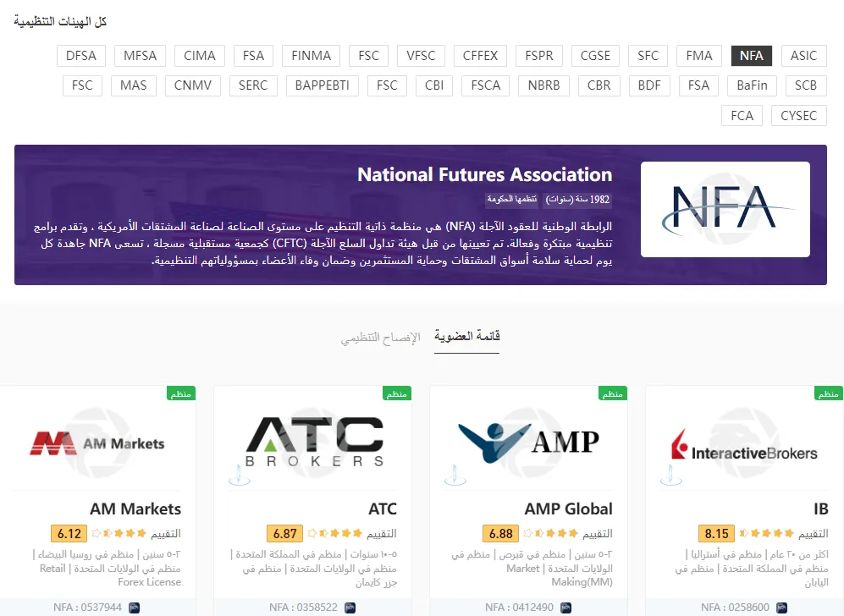Click the كل الهيئات التنظيمية heading
This screenshot has width=844, height=616.
coord(60,21)
